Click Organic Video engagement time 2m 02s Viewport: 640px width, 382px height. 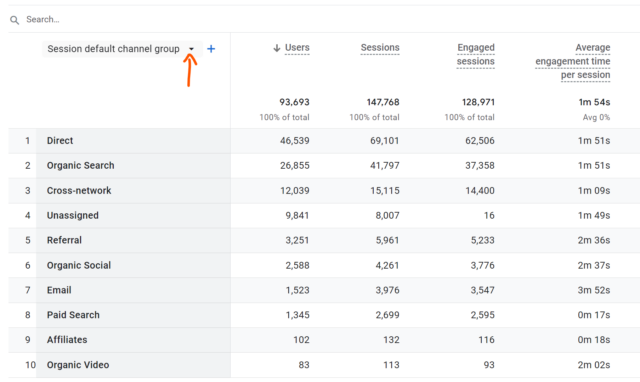coord(594,365)
